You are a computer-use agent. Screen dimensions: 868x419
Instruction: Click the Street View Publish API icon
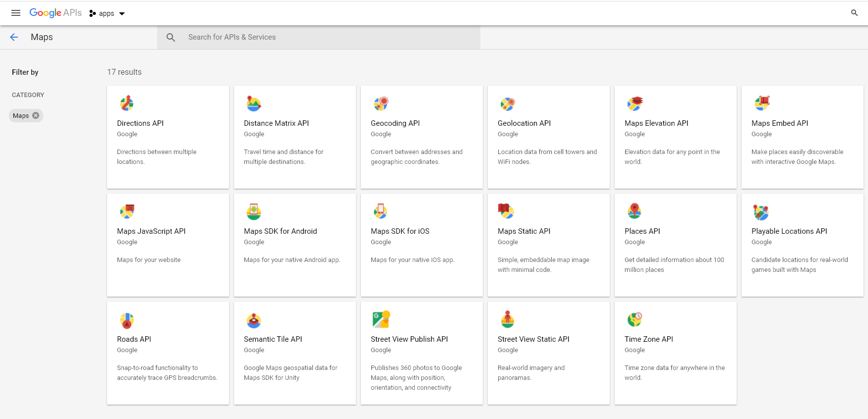pyautogui.click(x=381, y=319)
